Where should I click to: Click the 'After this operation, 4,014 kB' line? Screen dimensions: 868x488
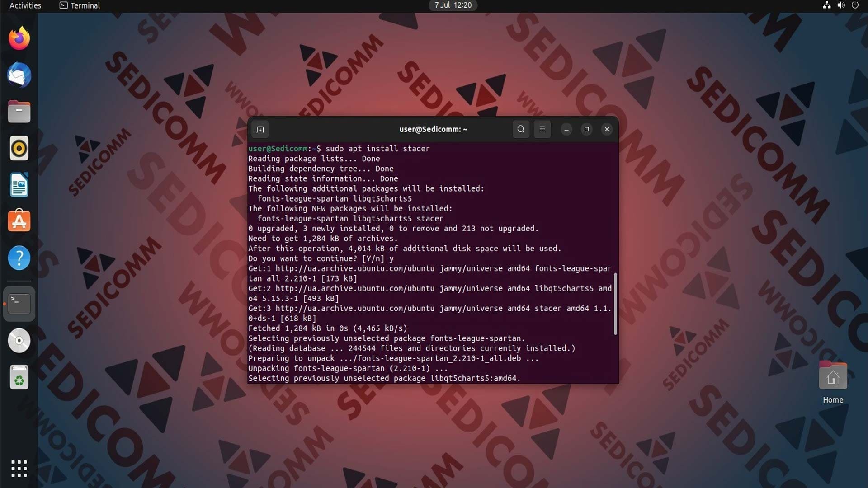405,249
